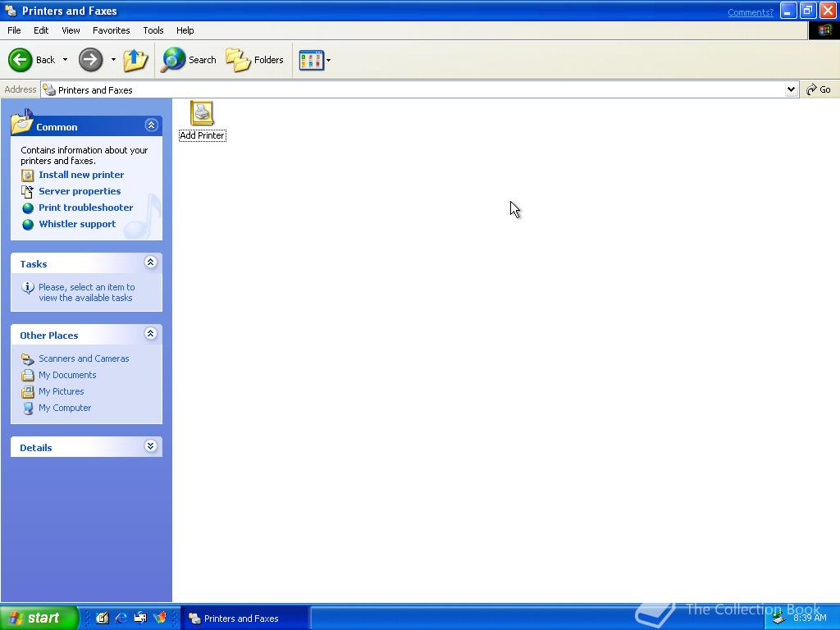Click the Whistler support globe icon

coord(28,225)
